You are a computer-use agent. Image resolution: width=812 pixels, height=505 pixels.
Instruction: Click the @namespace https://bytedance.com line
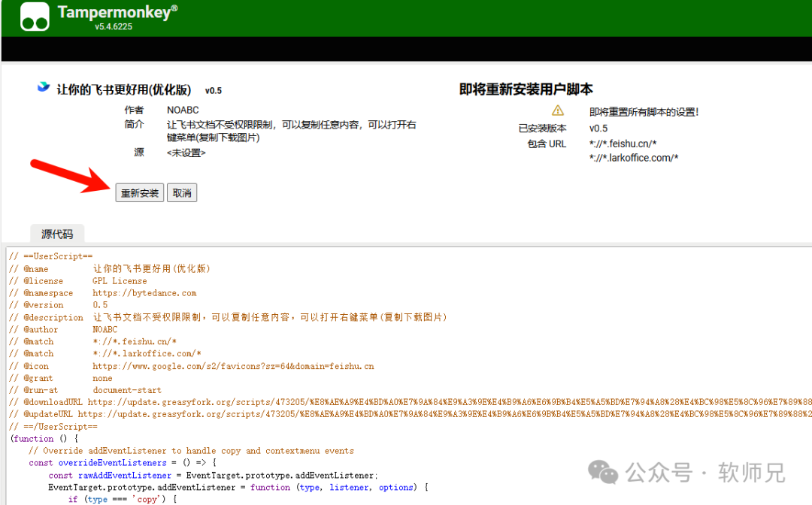point(102,293)
